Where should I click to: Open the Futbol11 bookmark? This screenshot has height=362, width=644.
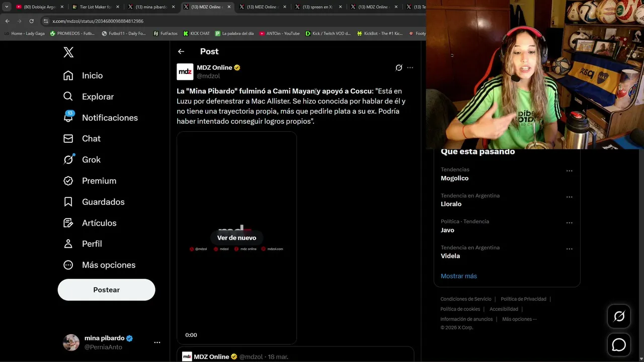click(124, 34)
